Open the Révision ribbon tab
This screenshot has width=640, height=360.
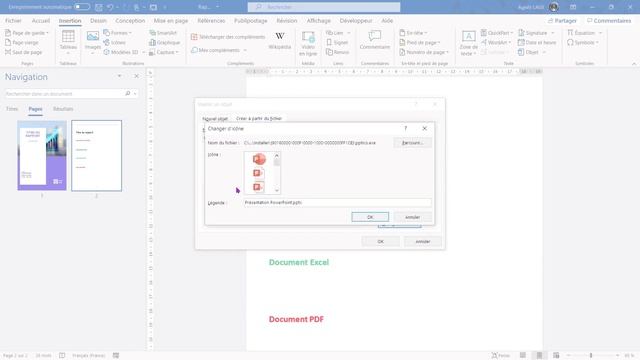[287, 20]
